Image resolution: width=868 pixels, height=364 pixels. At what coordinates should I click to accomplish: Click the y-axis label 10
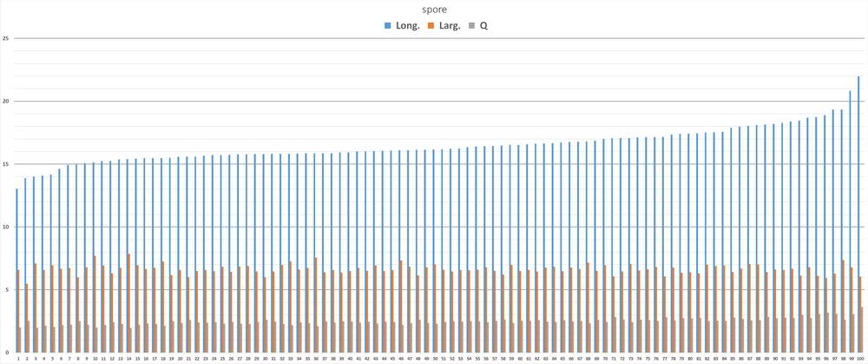tap(6, 227)
